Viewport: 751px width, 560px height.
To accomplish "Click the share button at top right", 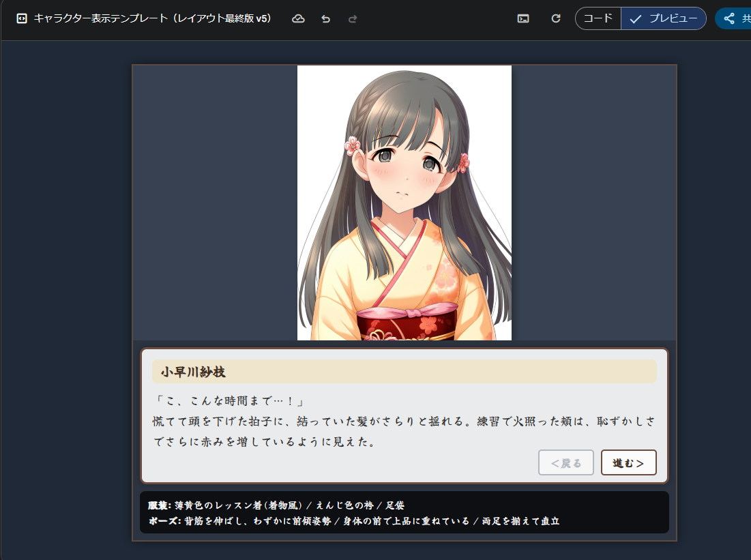I will (x=734, y=18).
